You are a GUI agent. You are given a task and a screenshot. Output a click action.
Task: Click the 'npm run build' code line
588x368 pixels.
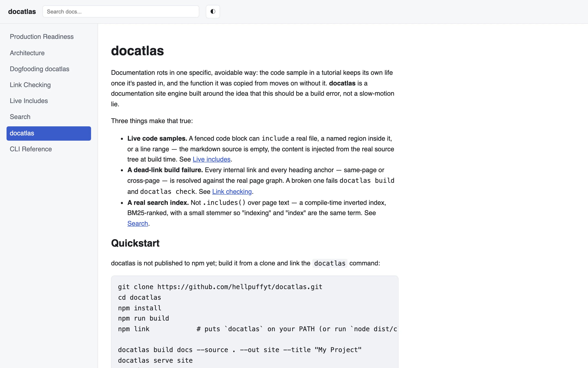(x=144, y=318)
